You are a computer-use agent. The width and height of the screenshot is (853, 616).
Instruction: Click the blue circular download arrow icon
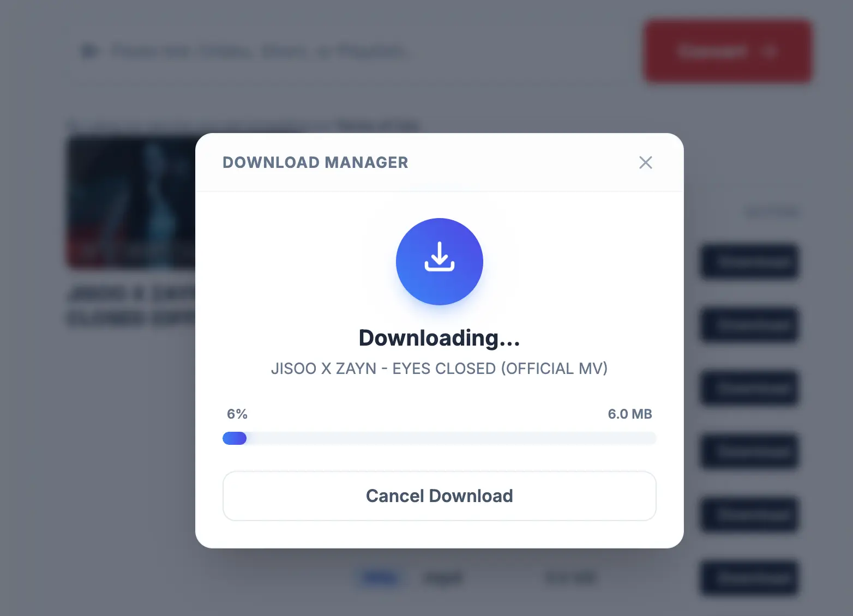(439, 262)
